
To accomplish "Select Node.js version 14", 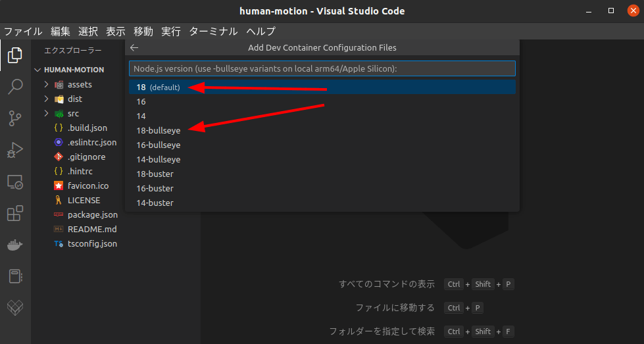I will pos(322,116).
